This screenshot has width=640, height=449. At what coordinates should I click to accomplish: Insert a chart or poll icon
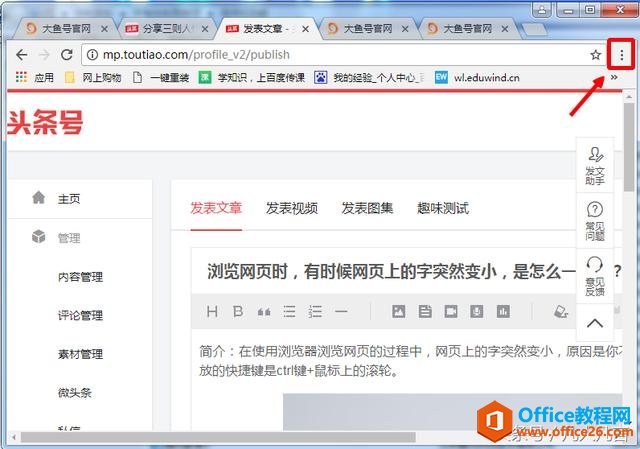(x=503, y=312)
